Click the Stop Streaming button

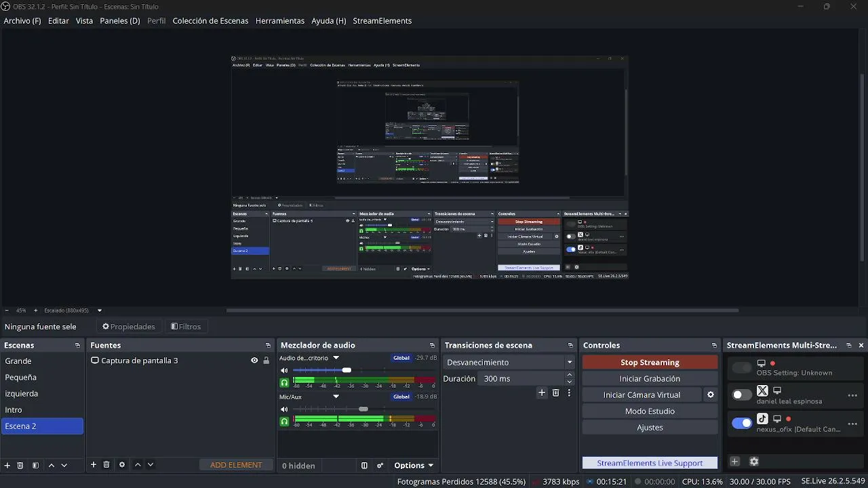[650, 363]
